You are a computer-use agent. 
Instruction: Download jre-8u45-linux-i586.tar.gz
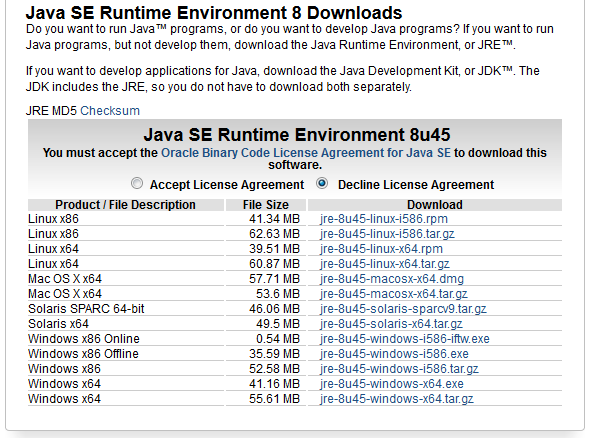pyautogui.click(x=387, y=234)
